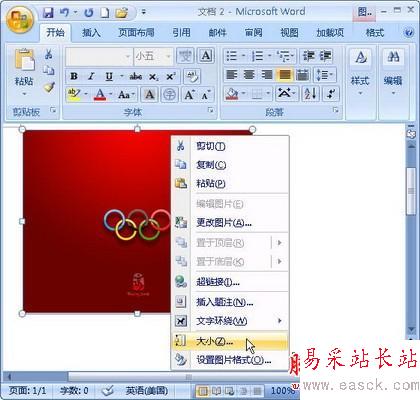The height and width of the screenshot is (400, 420).
Task: Cut selection with the scissors icon in the ribbon
Action: [x=49, y=54]
